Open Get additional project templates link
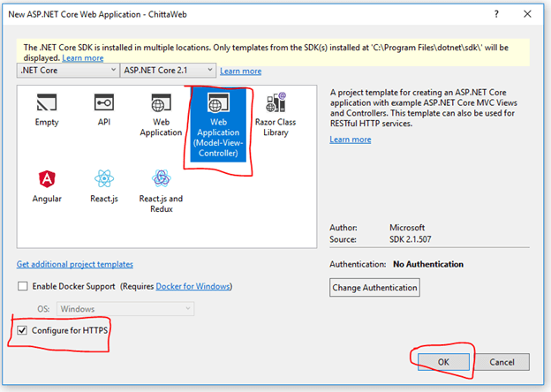The height and width of the screenshot is (392, 551). point(75,264)
